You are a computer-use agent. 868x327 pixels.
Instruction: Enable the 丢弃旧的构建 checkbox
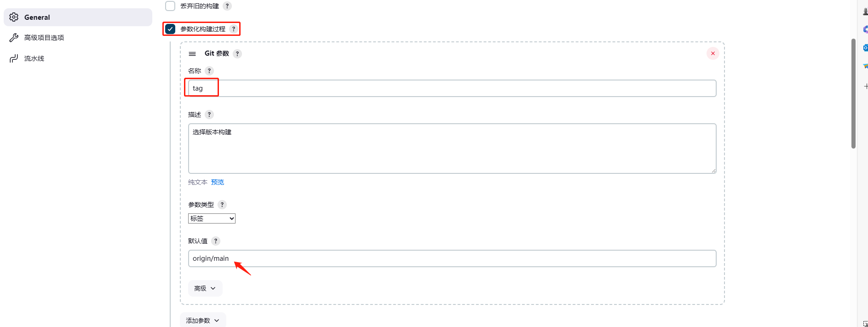(x=170, y=6)
